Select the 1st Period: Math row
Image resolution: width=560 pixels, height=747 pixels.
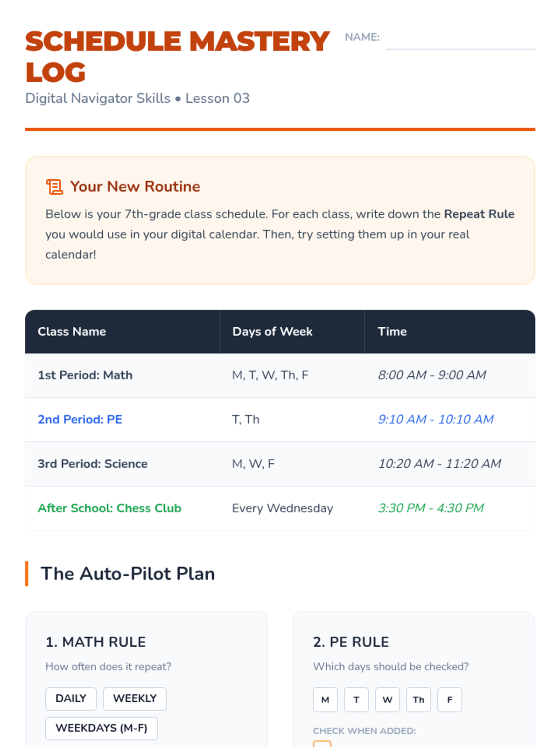[x=85, y=375]
